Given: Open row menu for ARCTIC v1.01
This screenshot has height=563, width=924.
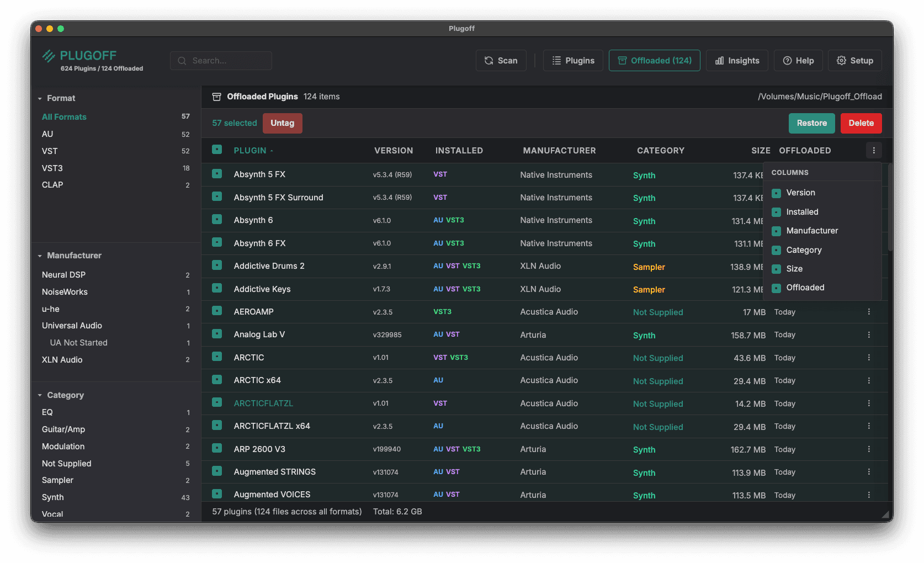Looking at the screenshot, I should tap(869, 358).
